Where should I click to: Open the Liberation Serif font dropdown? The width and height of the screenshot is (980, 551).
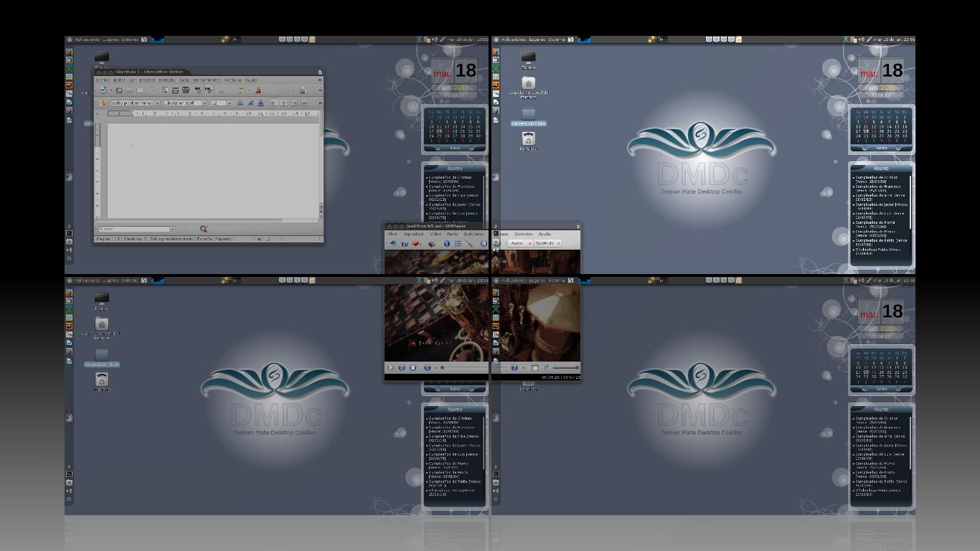(184, 103)
